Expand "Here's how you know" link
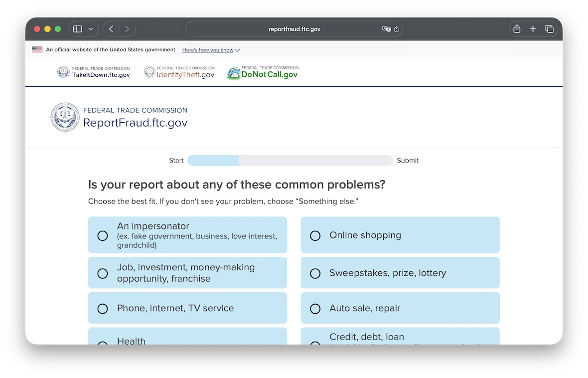 click(211, 50)
